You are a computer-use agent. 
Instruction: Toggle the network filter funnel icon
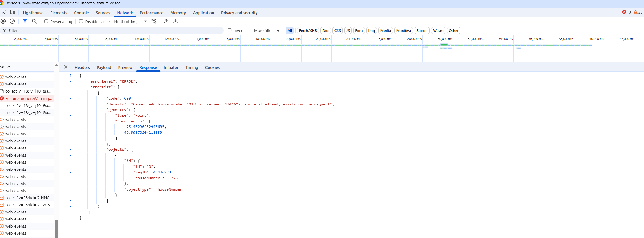(x=25, y=21)
